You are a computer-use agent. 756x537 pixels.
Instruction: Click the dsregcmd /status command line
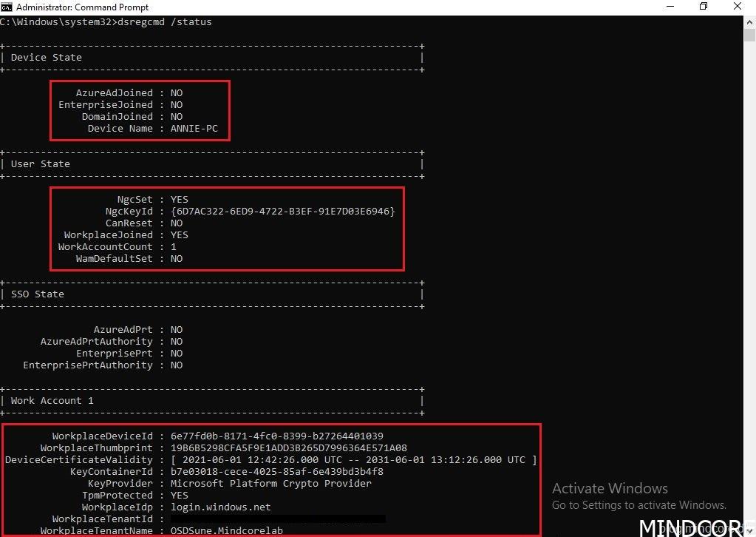(x=163, y=22)
